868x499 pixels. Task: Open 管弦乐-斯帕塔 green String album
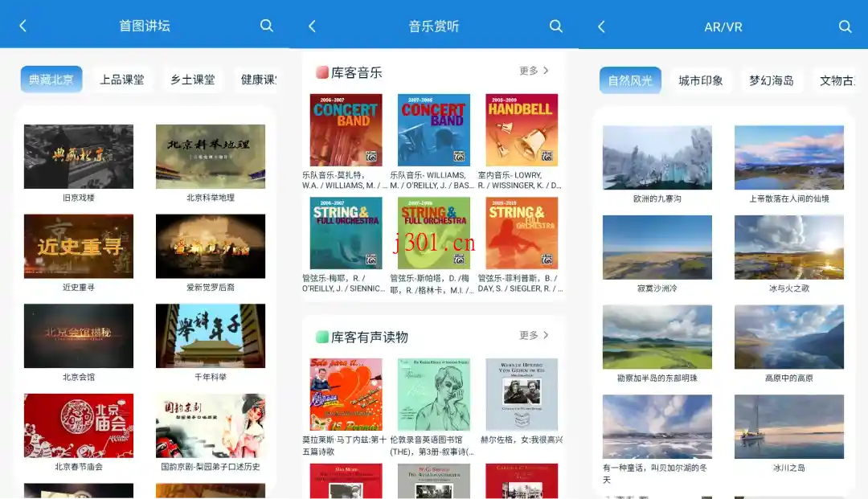point(434,233)
